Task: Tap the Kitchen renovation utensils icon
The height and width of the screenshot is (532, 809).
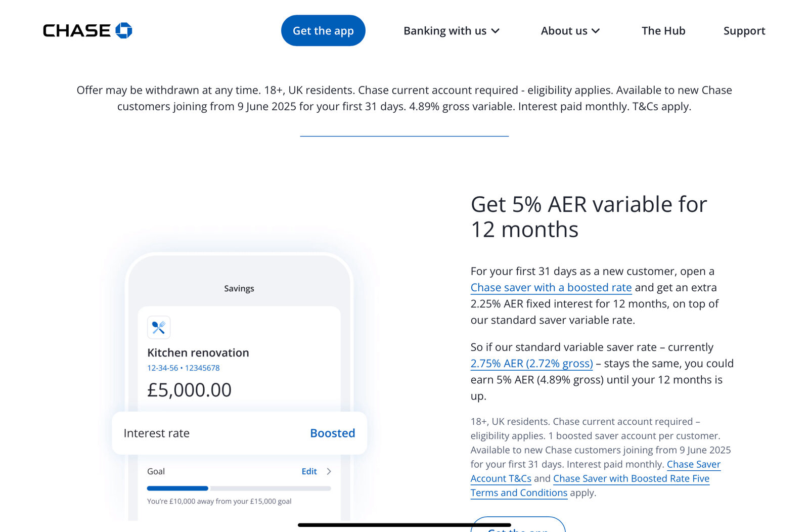Action: (x=159, y=327)
